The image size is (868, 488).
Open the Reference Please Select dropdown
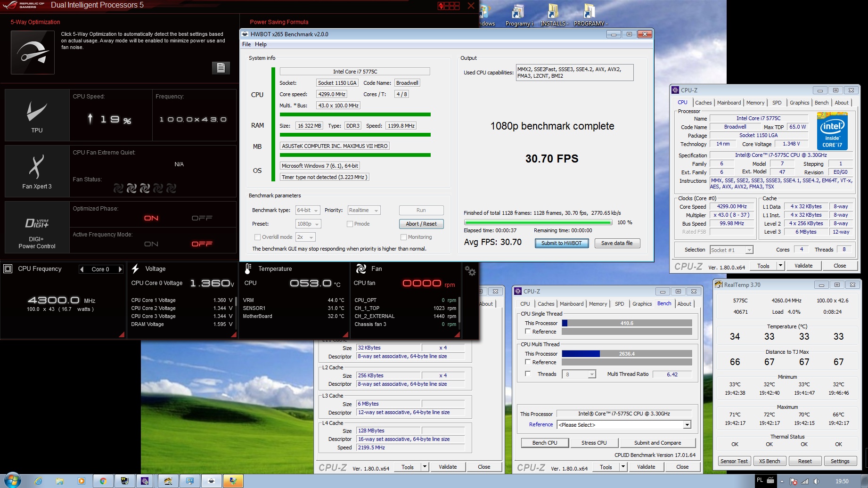click(x=624, y=425)
